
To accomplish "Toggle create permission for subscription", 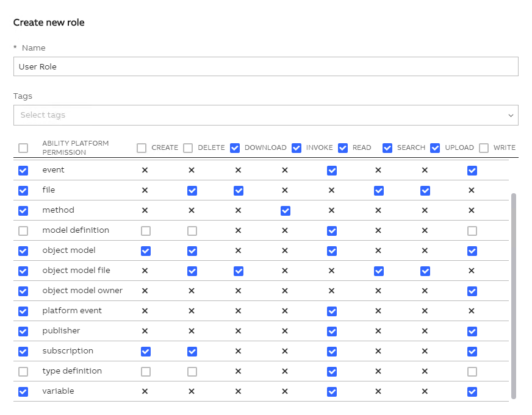I will [146, 352].
